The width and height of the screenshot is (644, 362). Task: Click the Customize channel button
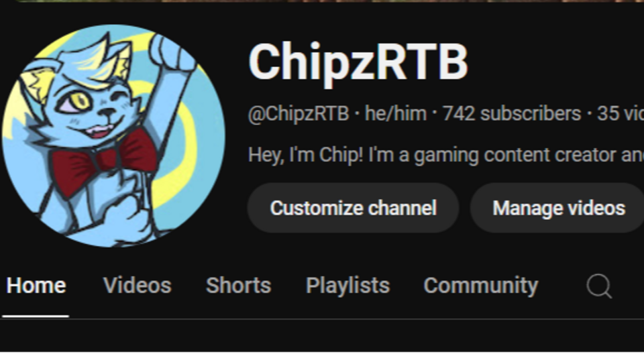tap(354, 208)
